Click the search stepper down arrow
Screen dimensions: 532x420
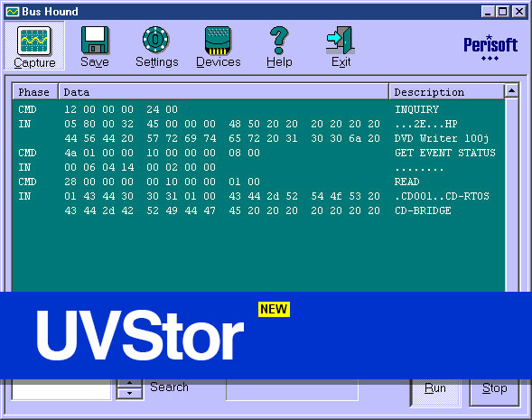tap(129, 394)
